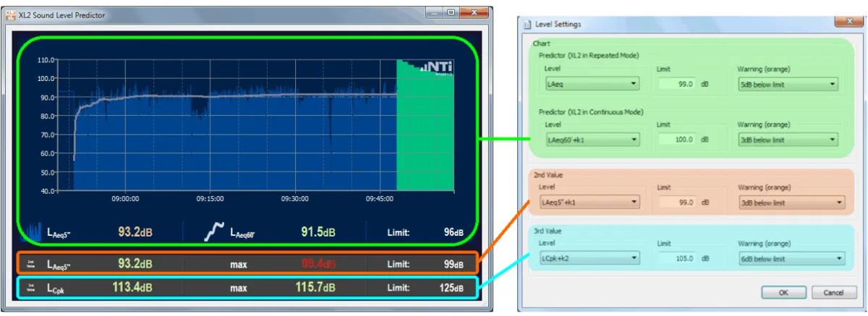Click the Limit 99dB value

[454, 265]
